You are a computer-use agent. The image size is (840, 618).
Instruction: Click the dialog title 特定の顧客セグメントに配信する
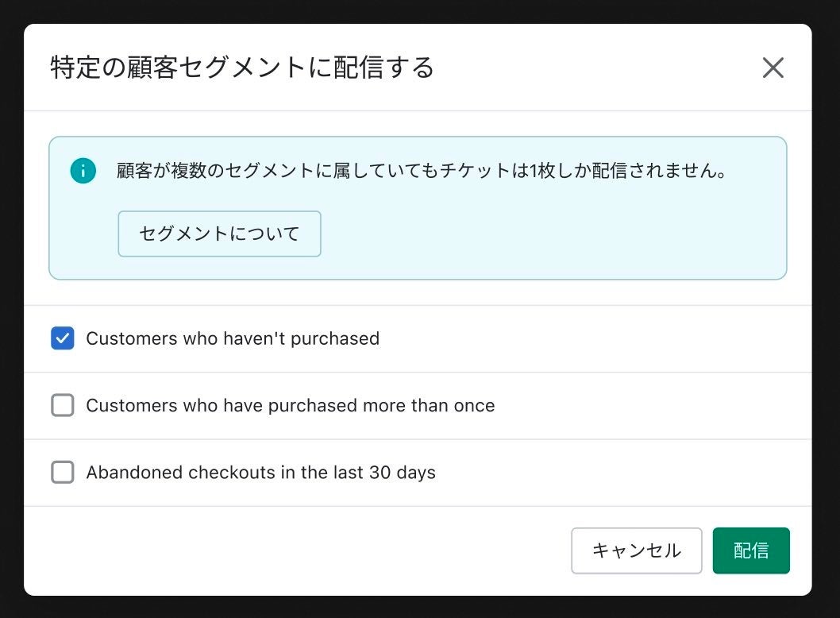[242, 68]
